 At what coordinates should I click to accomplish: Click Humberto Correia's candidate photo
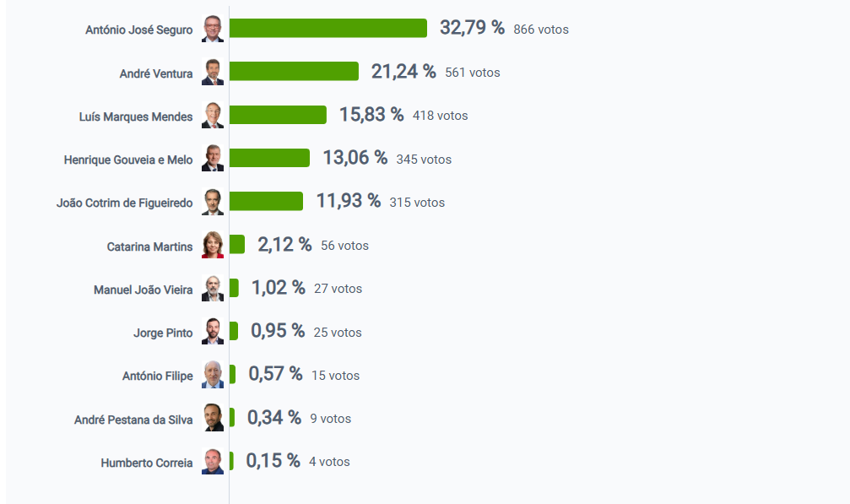(213, 462)
